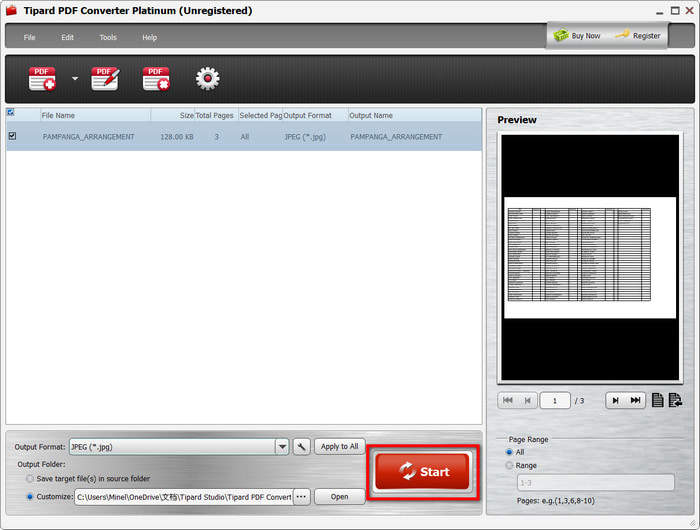Select Save target file(s) in source folder

30,479
